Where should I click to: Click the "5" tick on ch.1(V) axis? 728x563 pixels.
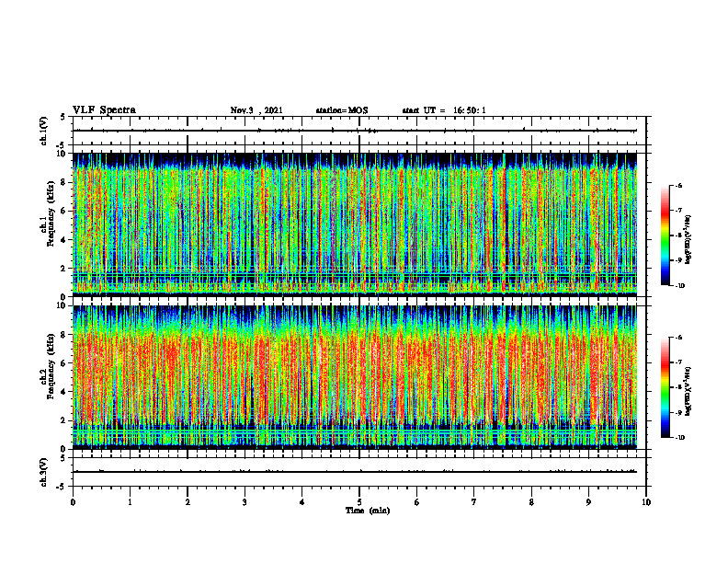click(x=63, y=118)
